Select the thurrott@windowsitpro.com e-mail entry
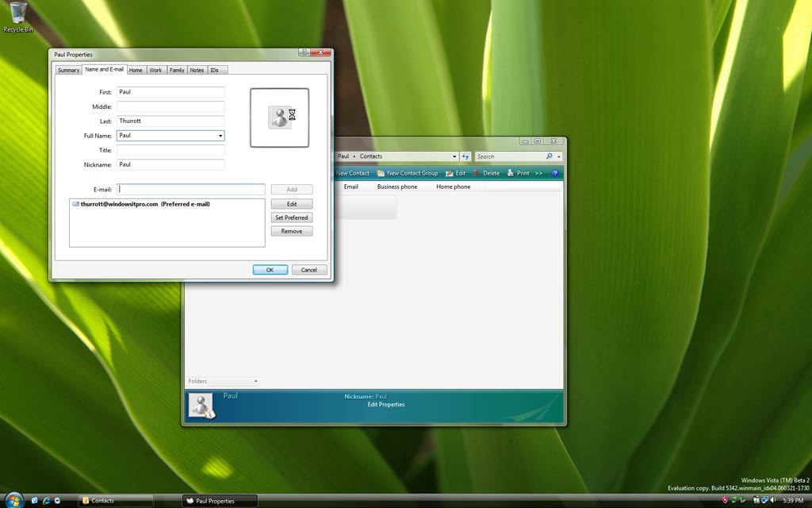Screen dimensions: 812x508 [144, 204]
